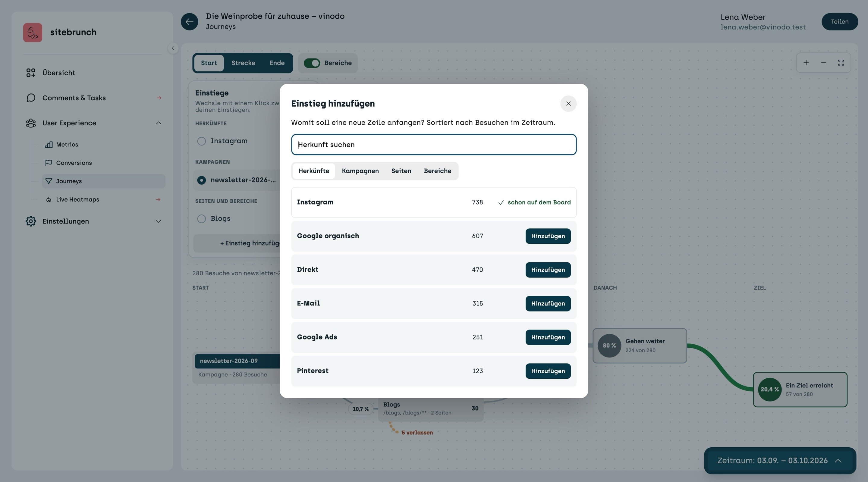
Task: Expand the Einstellungen section chevron
Action: click(159, 221)
